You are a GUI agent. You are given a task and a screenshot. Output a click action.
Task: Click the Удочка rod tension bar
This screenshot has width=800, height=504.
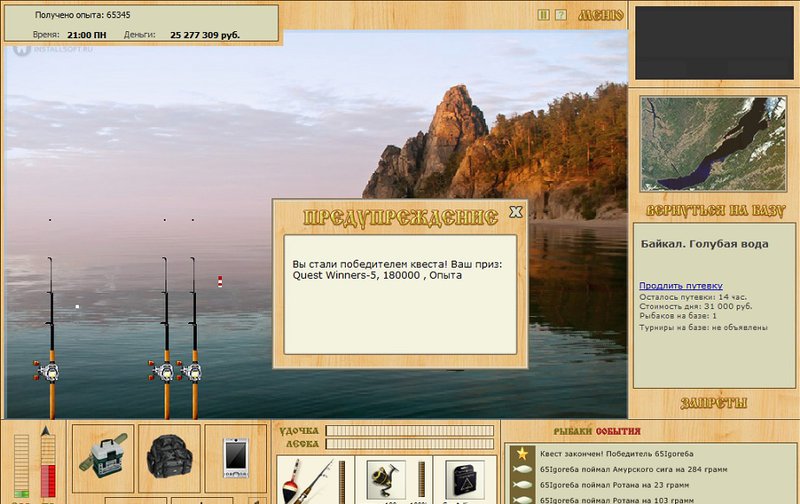[410, 431]
